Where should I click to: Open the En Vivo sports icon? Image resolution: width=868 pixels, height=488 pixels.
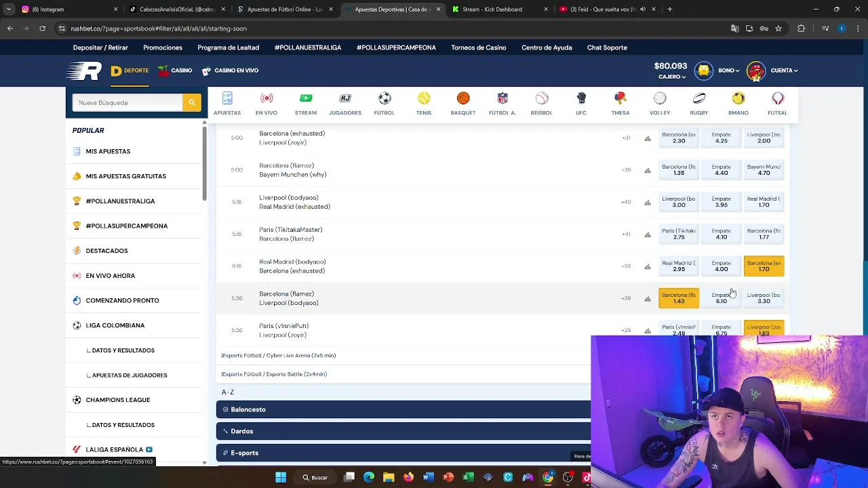[267, 98]
